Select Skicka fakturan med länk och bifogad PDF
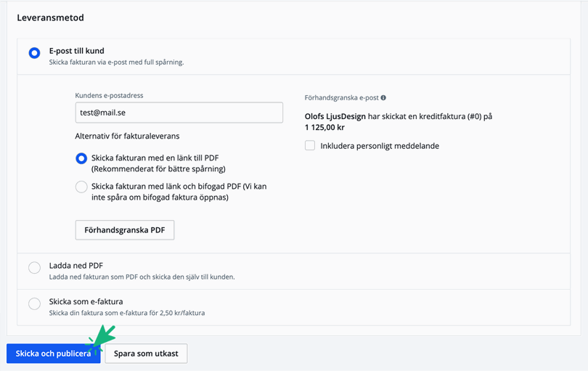 82,187
